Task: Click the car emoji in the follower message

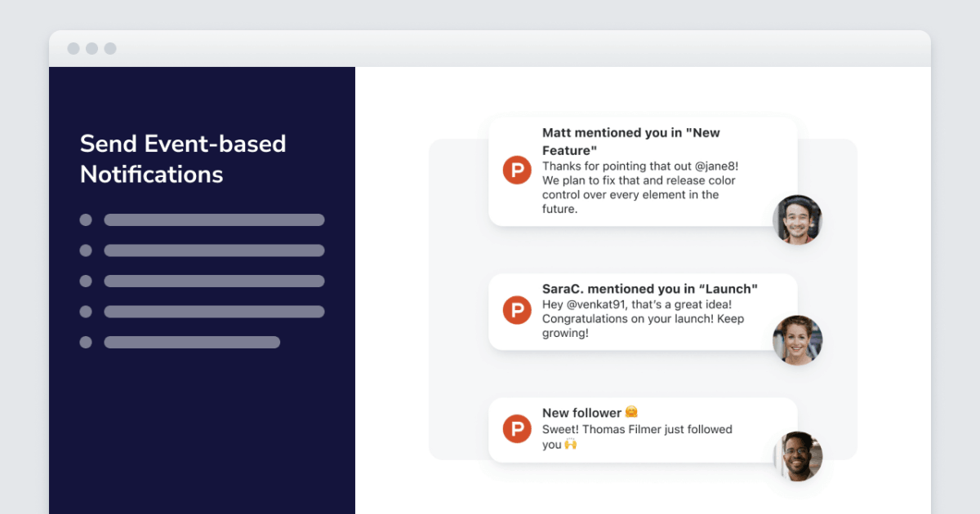Action: pyautogui.click(x=572, y=445)
